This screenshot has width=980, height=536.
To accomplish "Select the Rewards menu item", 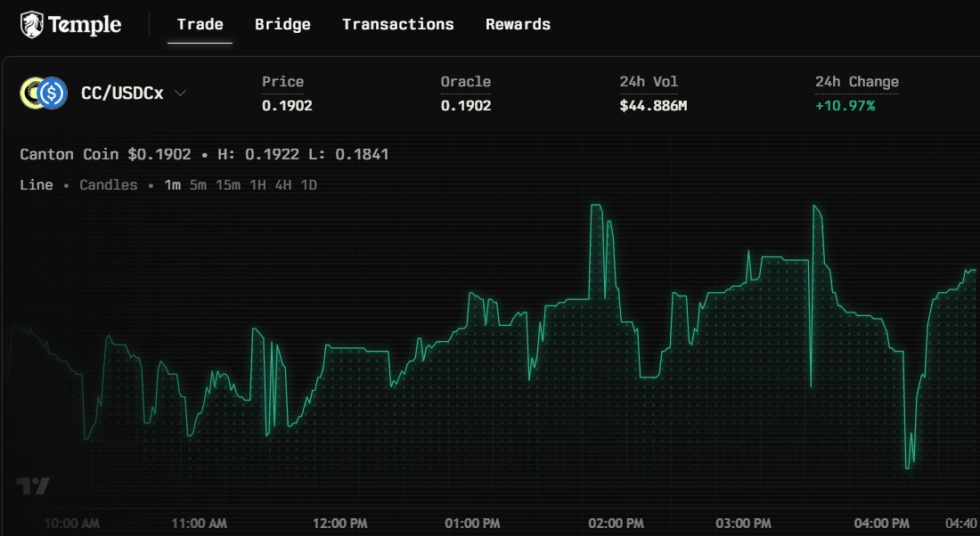I will click(x=518, y=24).
